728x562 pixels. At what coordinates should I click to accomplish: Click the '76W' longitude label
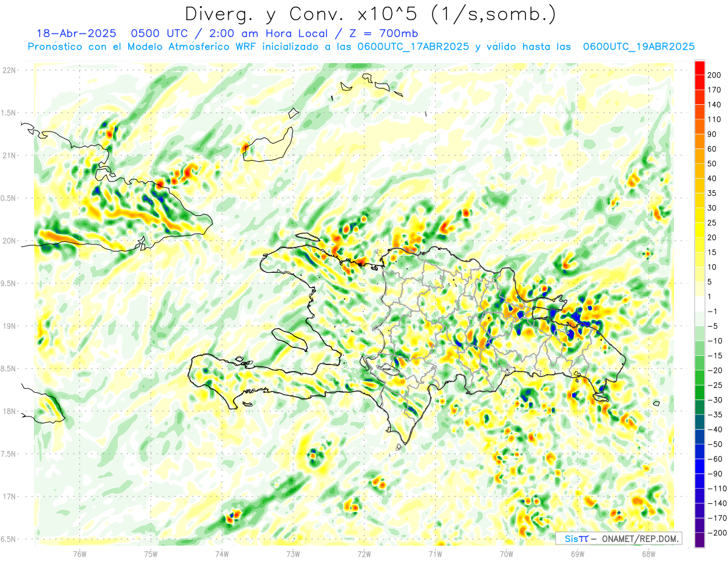pos(79,554)
